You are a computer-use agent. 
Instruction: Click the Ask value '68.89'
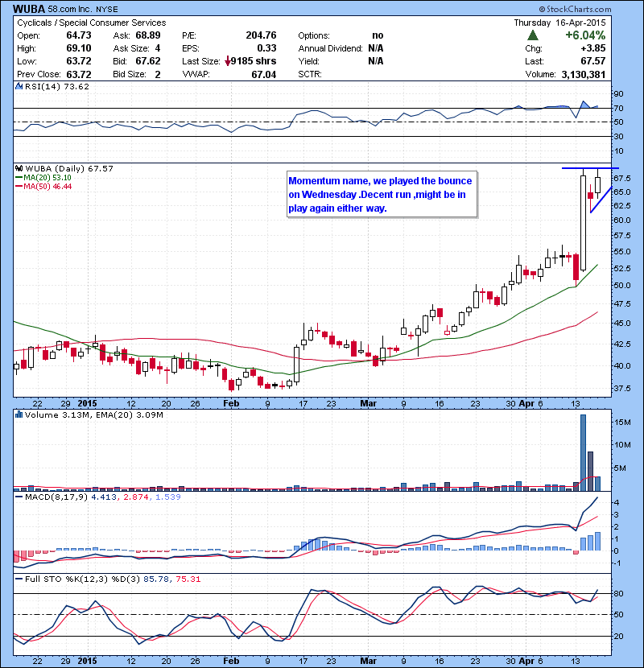click(148, 35)
